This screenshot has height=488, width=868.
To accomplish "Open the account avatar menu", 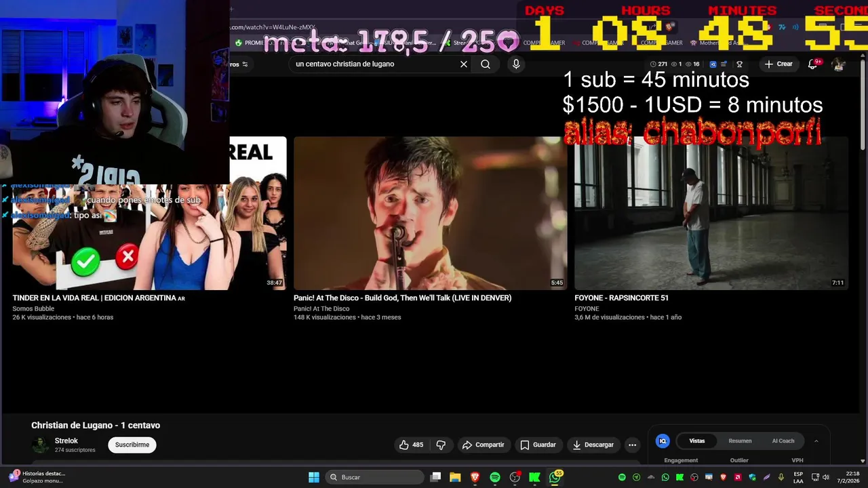I will tap(839, 64).
